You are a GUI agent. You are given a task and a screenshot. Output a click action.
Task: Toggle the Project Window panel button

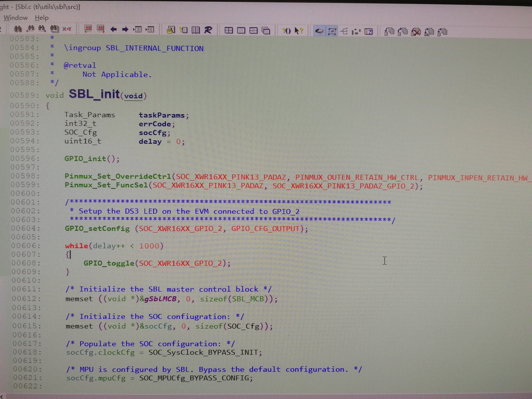(319, 31)
